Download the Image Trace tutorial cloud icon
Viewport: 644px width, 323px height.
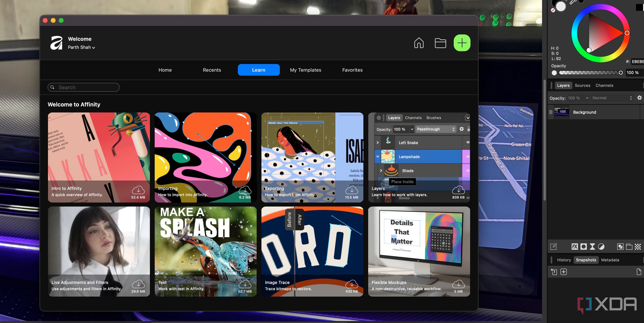pyautogui.click(x=352, y=284)
